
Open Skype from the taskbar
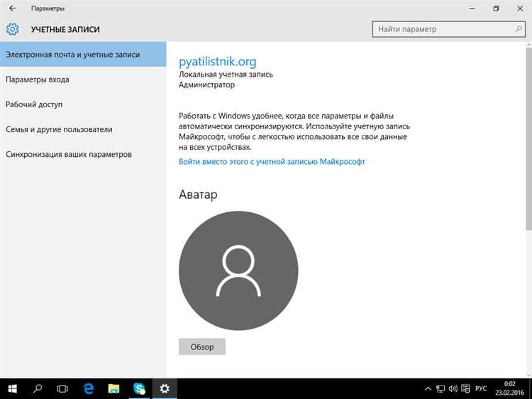point(139,388)
